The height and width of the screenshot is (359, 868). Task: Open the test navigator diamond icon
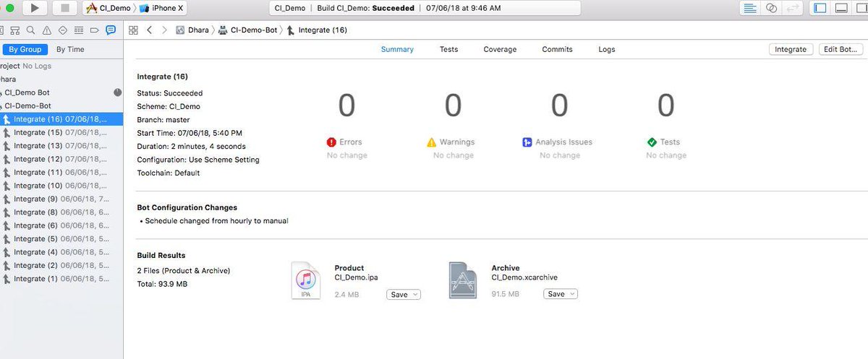click(x=62, y=30)
